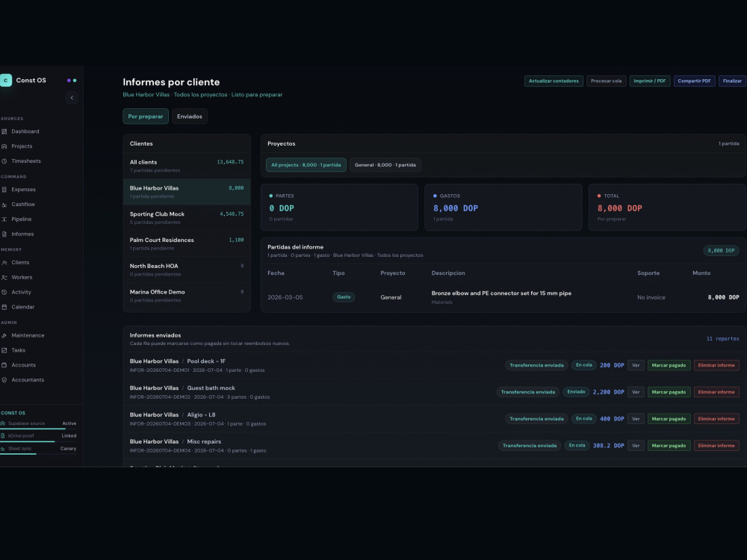Open Workers icon in sidebar
The image size is (747, 560).
(x=4, y=277)
